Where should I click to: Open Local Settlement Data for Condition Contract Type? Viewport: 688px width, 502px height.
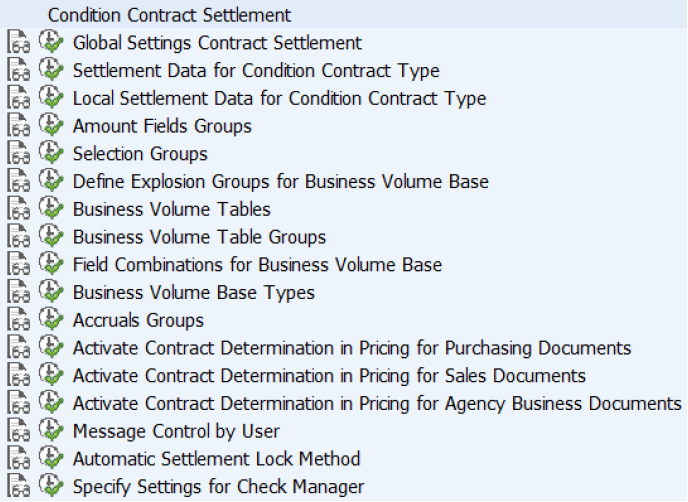pyautogui.click(x=280, y=98)
